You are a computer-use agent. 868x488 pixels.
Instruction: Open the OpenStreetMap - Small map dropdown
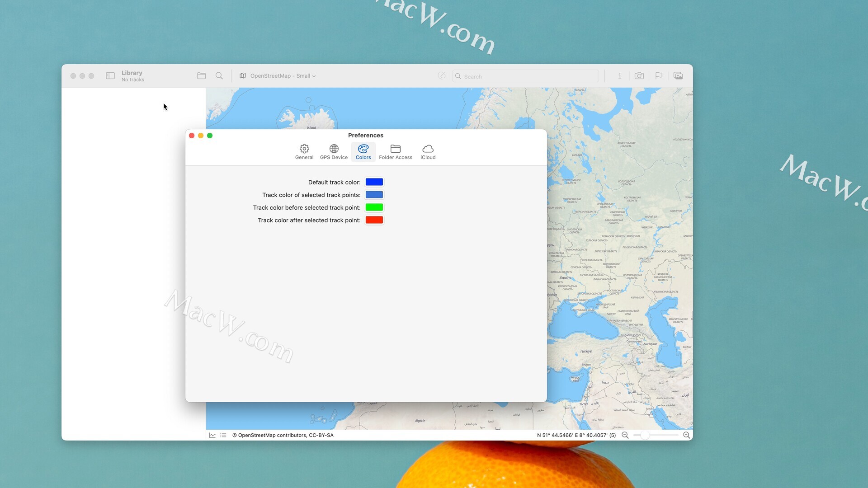(x=278, y=76)
